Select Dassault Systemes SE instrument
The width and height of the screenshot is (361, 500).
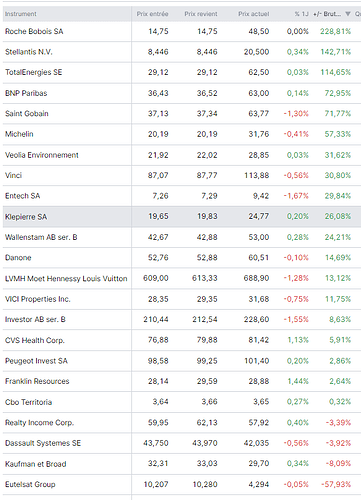[x=43, y=443]
